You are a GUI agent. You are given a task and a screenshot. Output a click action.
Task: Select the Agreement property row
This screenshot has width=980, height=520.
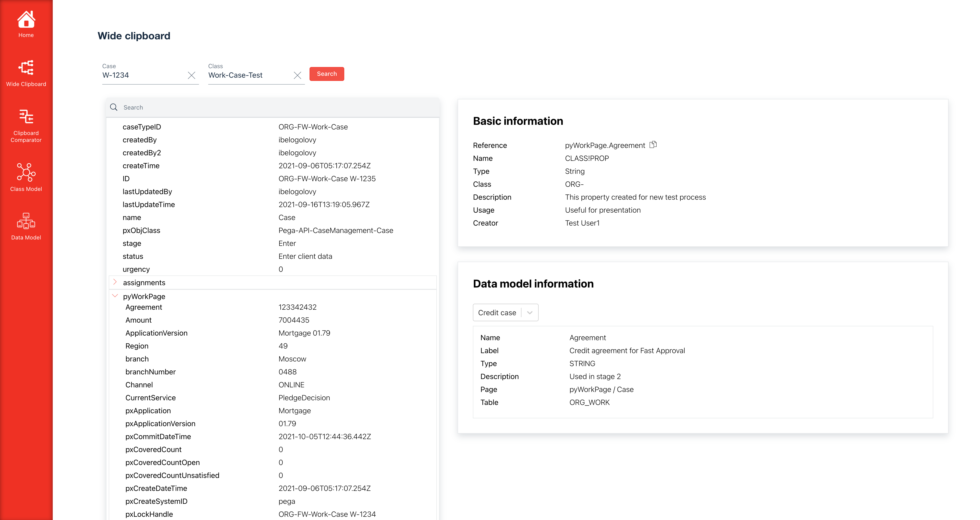click(144, 307)
